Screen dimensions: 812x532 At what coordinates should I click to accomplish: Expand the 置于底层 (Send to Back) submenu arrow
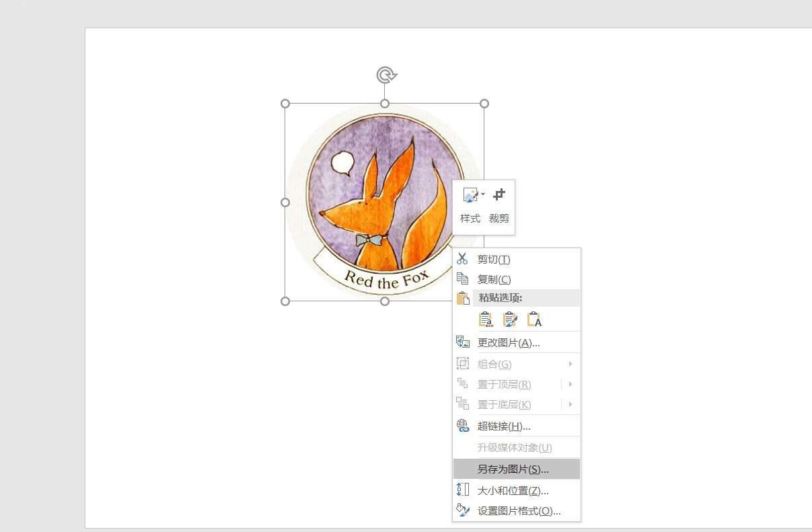(570, 404)
